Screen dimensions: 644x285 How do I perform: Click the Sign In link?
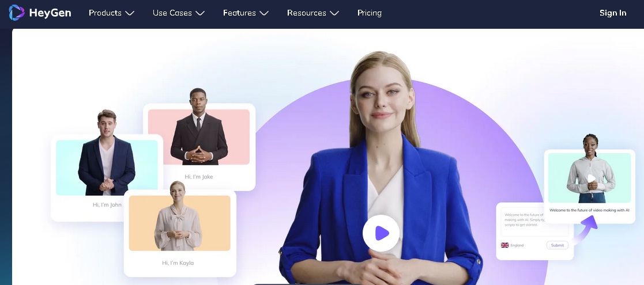(x=613, y=13)
